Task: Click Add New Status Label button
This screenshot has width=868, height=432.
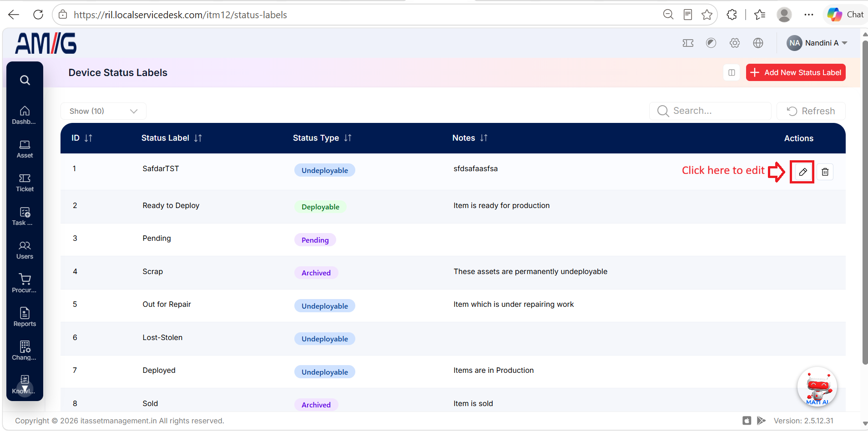Action: (796, 72)
